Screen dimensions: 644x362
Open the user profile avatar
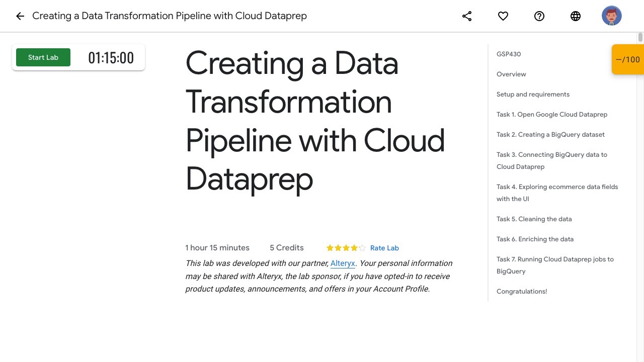(612, 16)
